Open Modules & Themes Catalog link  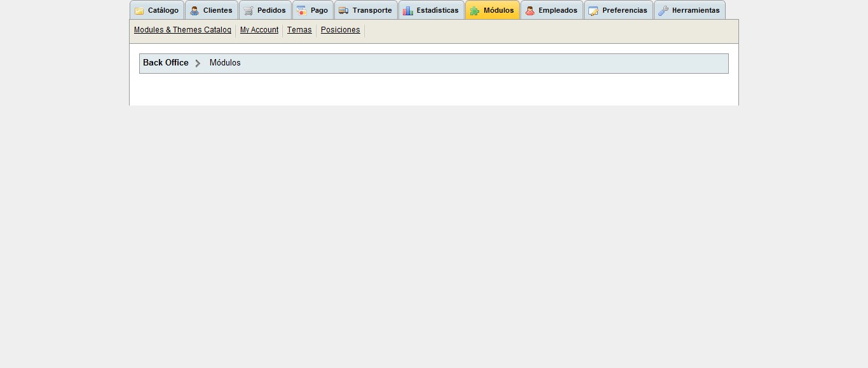(x=182, y=30)
